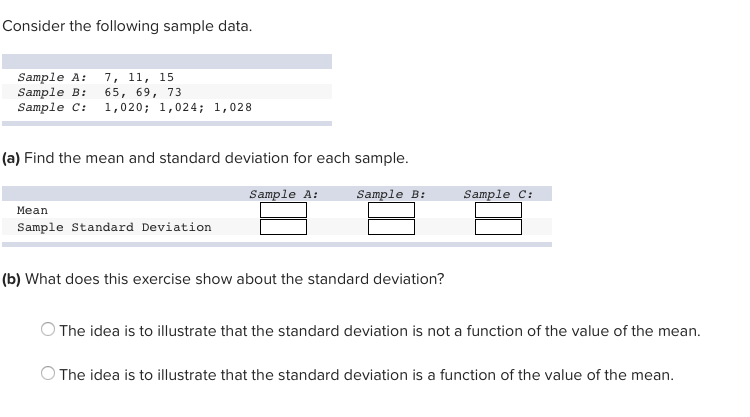Screen dimensions: 750x417
Task: Click the 'Sample B:' column header in answer table
Action: click(x=391, y=194)
